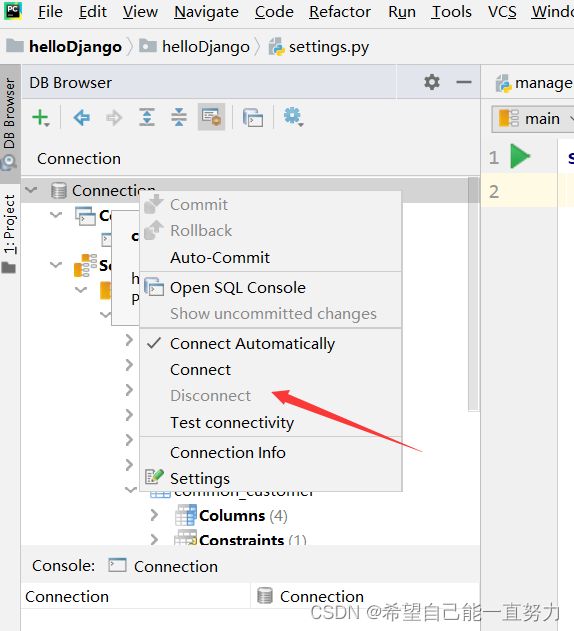
Task: Click the Connection tab header in browser
Action: click(x=79, y=159)
